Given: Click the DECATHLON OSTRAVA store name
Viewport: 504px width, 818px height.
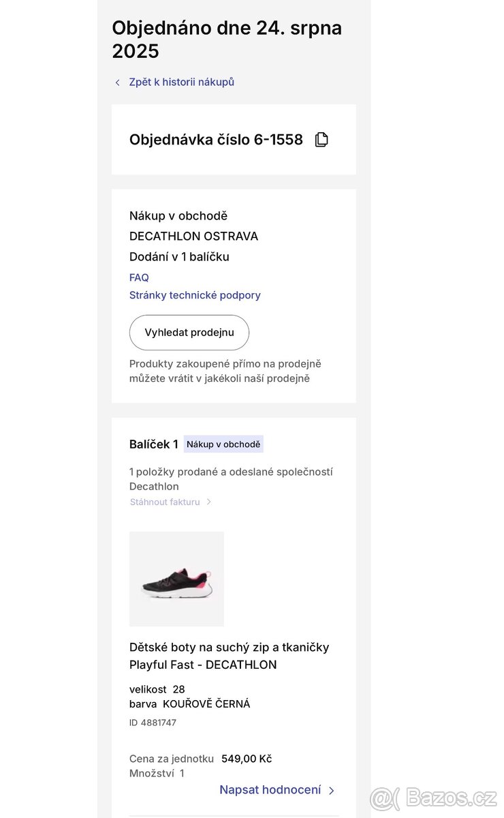Looking at the screenshot, I should (x=193, y=237).
